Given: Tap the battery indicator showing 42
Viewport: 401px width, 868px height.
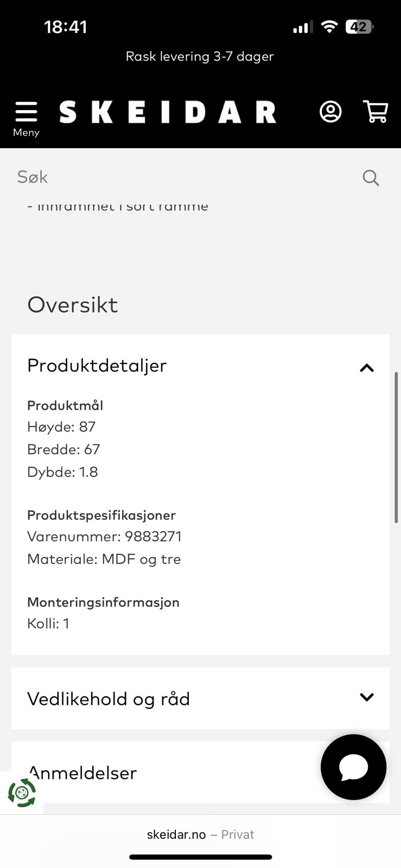Looking at the screenshot, I should [x=360, y=27].
